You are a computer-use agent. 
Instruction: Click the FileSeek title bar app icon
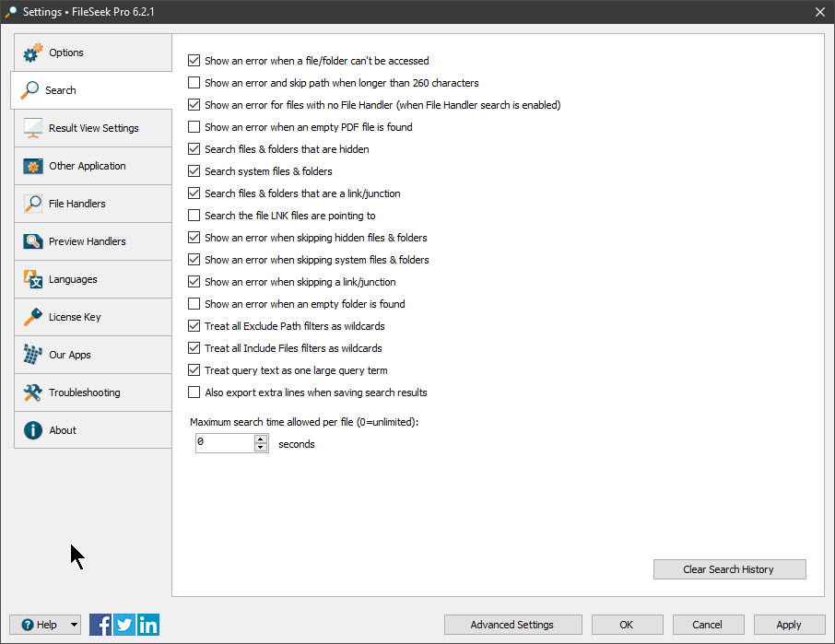click(10, 12)
